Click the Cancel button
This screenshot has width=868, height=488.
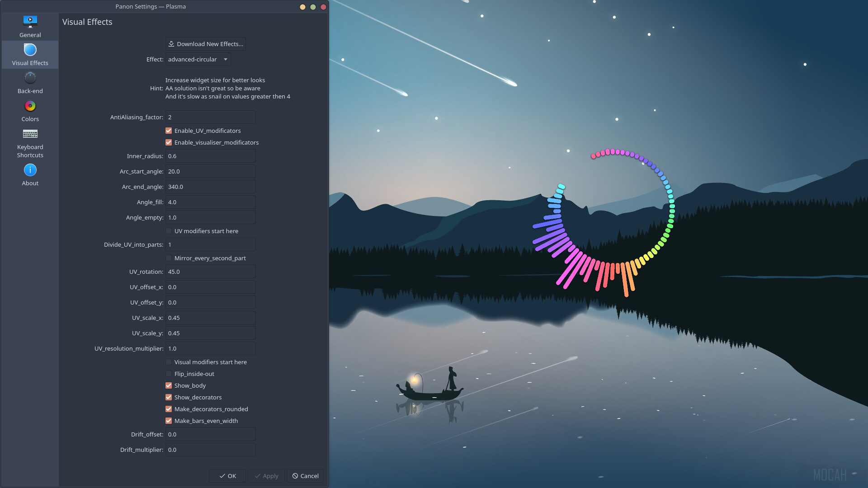point(305,476)
